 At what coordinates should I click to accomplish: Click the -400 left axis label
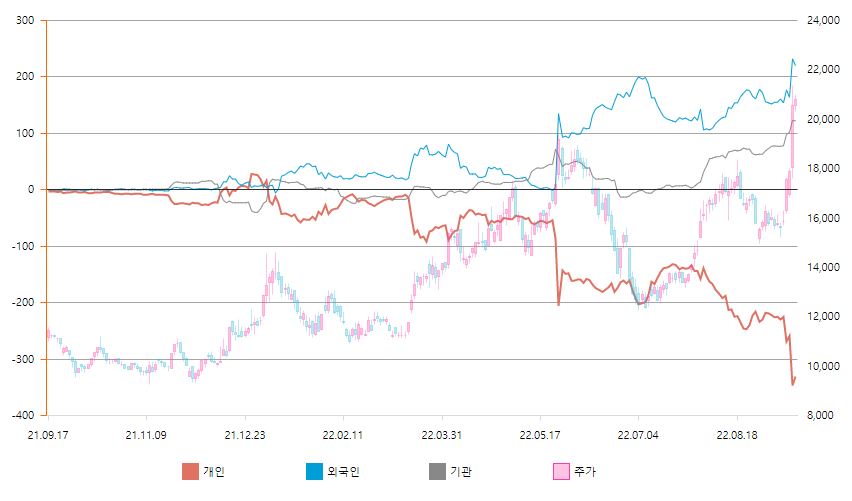coord(24,415)
